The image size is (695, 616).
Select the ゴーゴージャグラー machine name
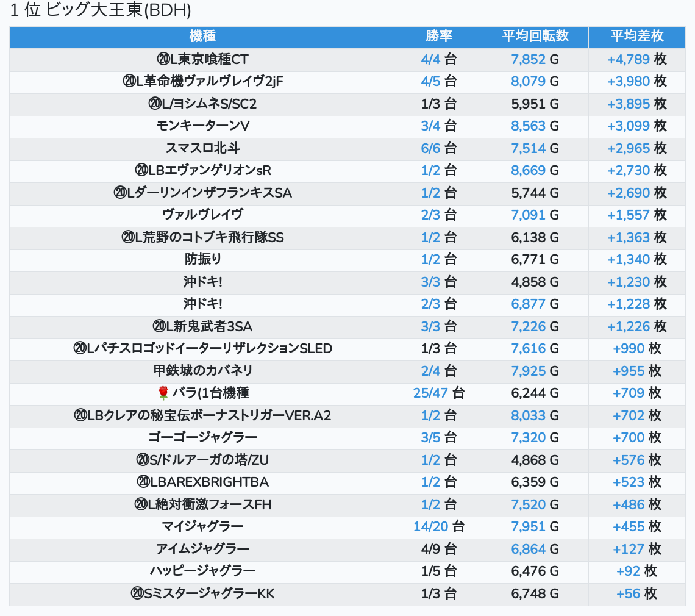202,437
